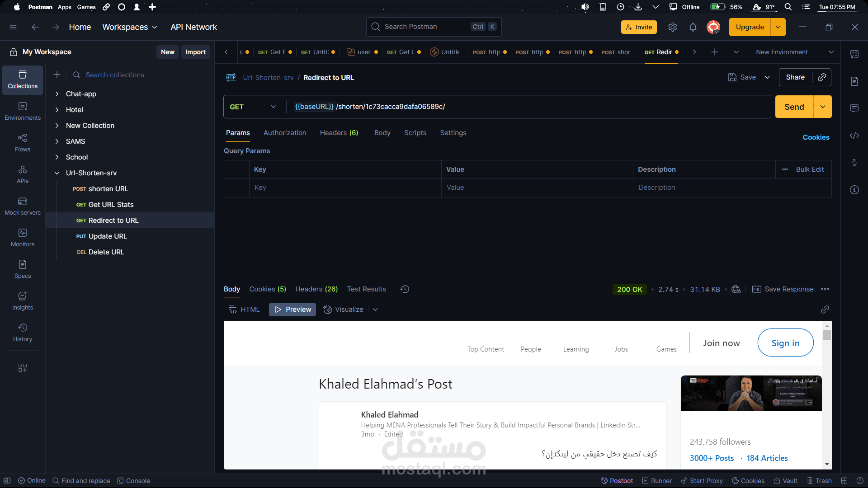This screenshot has height=488, width=868.
Task: Switch to the Authorization tab
Action: (285, 133)
